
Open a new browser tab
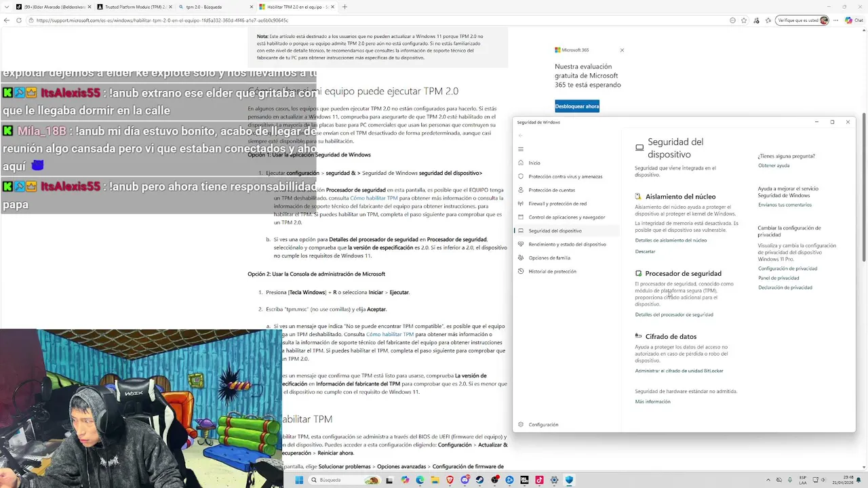[344, 7]
